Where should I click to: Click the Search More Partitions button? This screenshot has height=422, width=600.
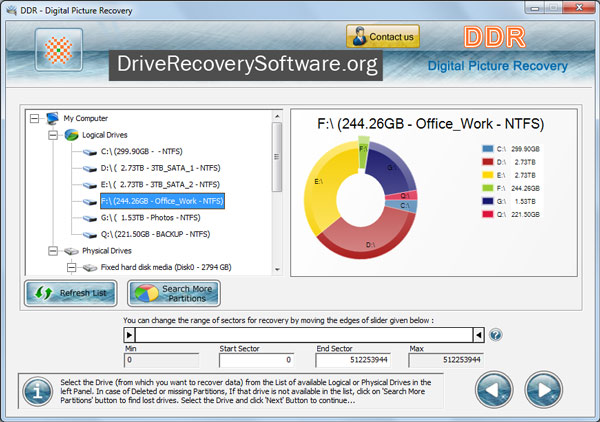click(174, 293)
